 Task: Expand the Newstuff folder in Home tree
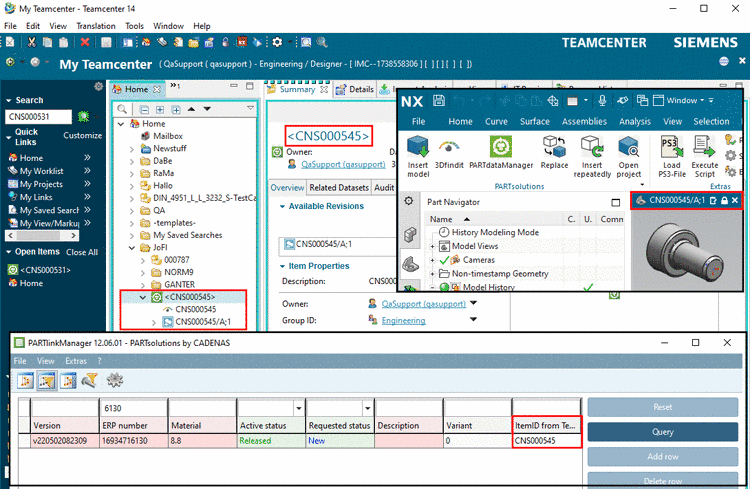132,149
